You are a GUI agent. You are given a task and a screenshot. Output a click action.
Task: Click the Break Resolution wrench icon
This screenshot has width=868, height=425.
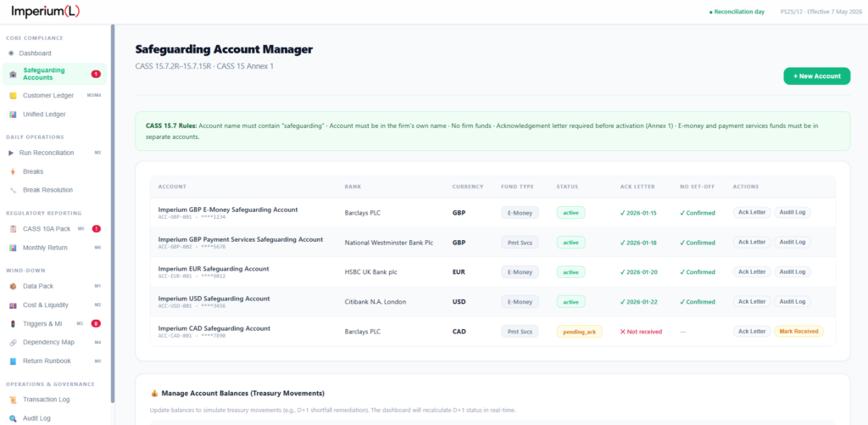click(x=13, y=190)
